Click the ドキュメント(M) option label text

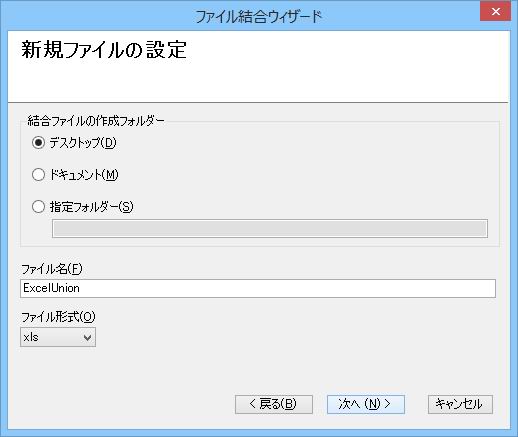(x=84, y=175)
